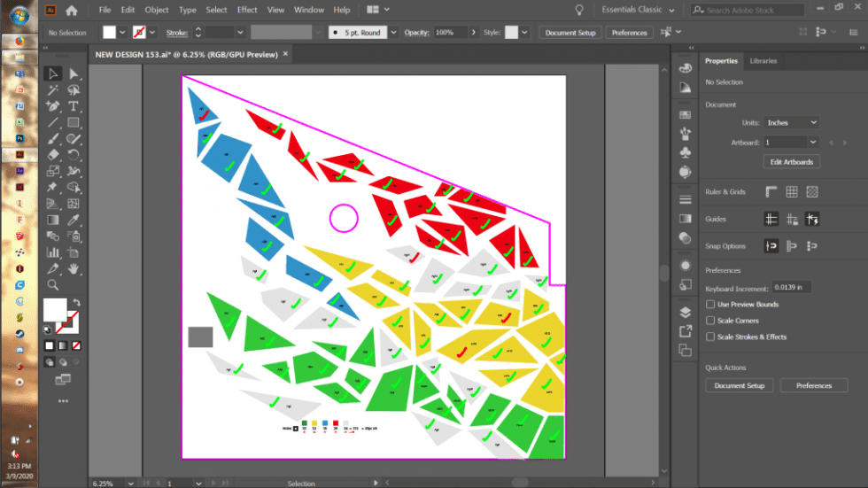Screen dimensions: 868x488
Task: Select the Direct Selection tool
Action: coord(74,74)
